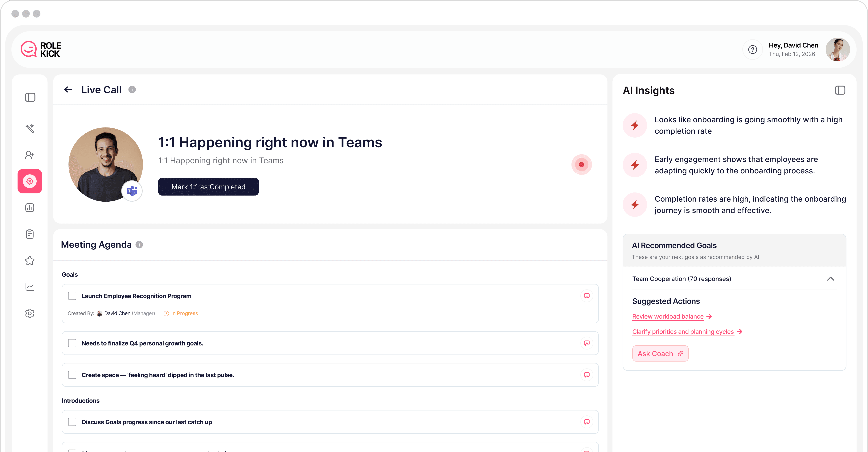Select the goals target icon in sidebar

30,181
